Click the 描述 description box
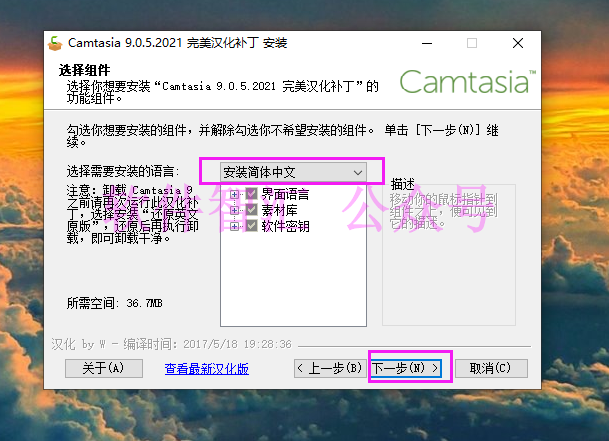The height and width of the screenshot is (441, 609). tap(449, 254)
